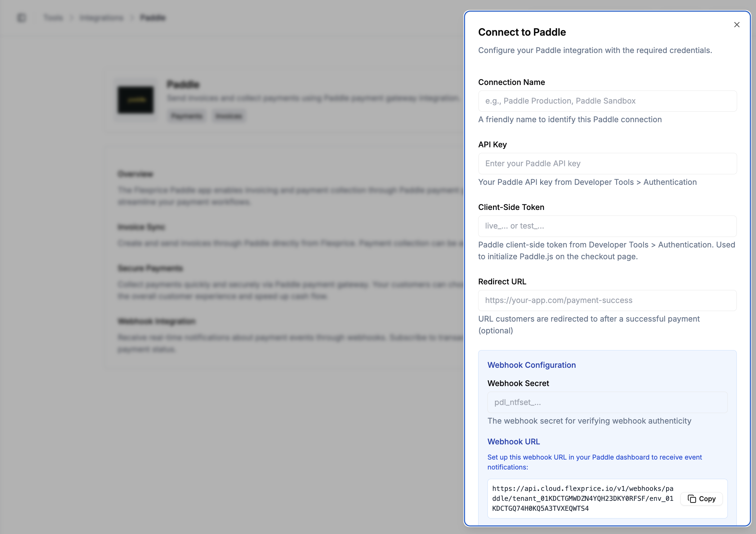Click the Secure Payments heading in background page
756x534 pixels.
[150, 268]
